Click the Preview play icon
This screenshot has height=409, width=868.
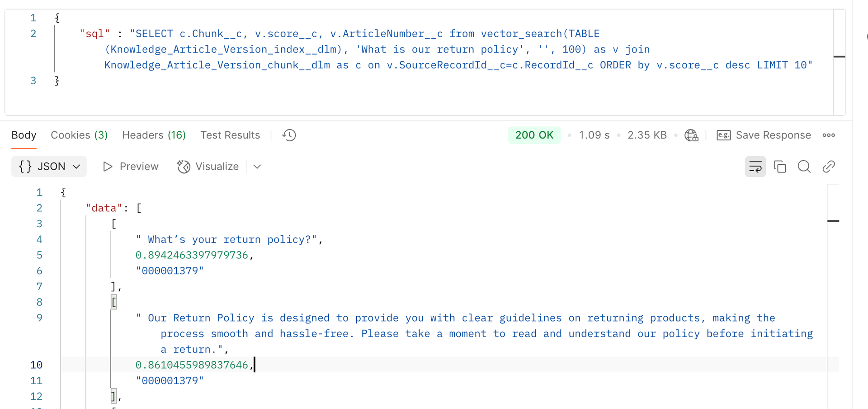108,166
